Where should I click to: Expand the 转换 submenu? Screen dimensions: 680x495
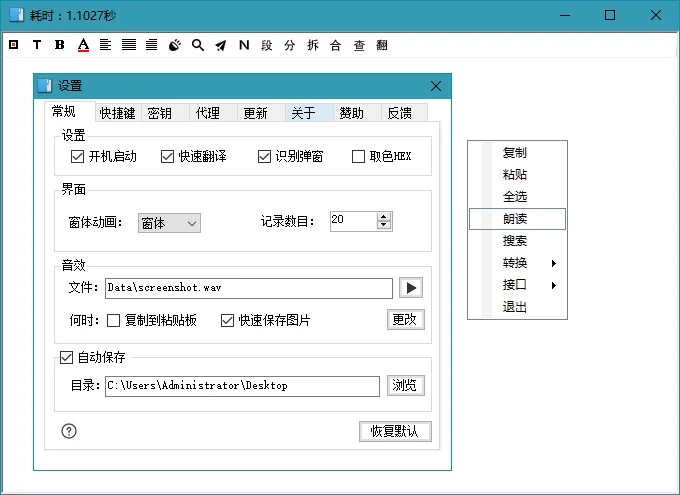click(x=517, y=263)
